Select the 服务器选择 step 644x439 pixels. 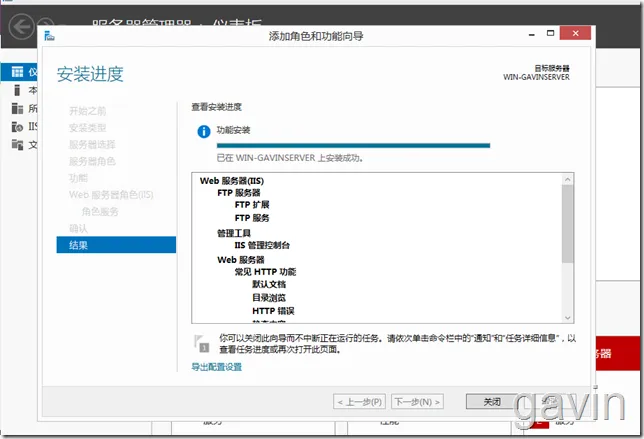coord(92,145)
